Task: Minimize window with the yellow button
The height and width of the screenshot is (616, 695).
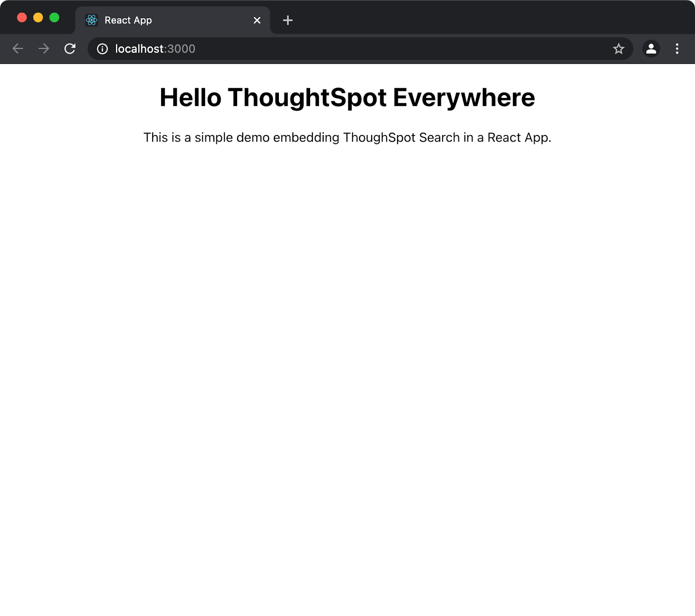Action: point(38,17)
